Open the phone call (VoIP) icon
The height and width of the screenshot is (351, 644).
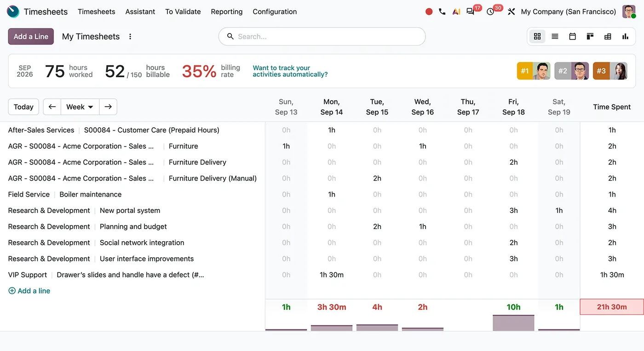442,11
